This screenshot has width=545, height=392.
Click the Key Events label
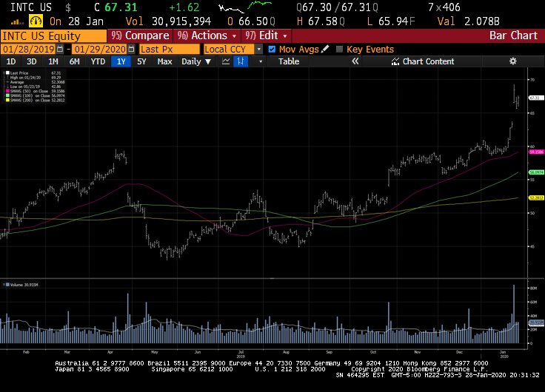pos(370,49)
